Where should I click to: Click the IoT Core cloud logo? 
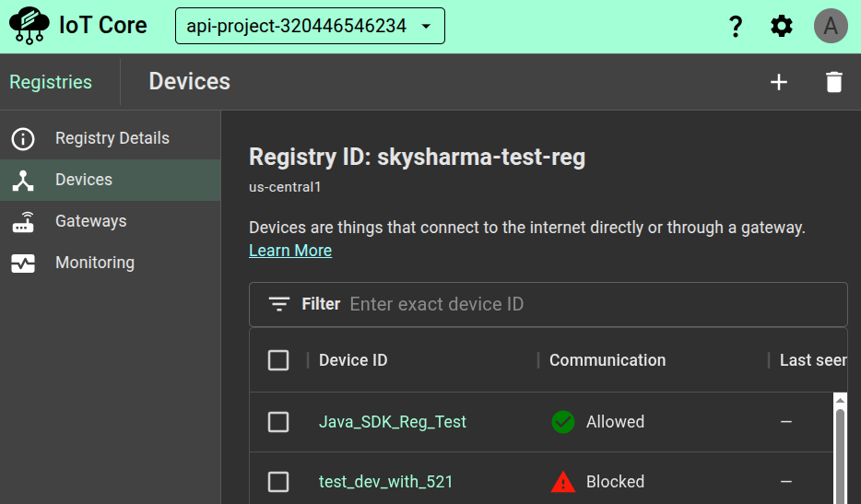(x=29, y=26)
